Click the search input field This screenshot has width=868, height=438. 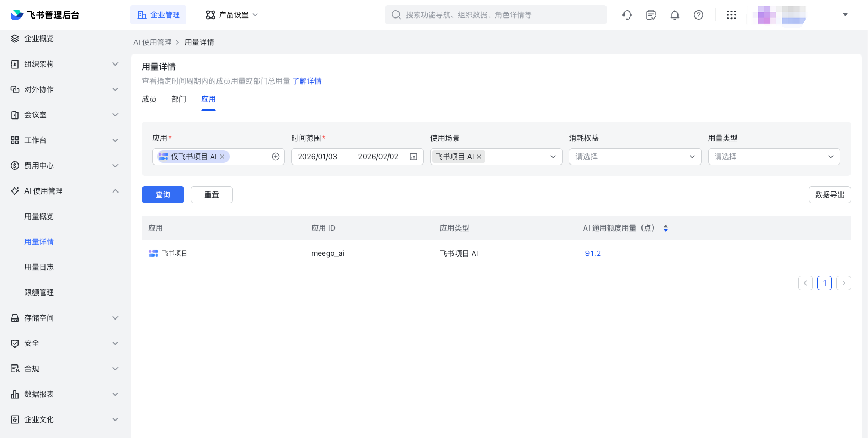496,15
